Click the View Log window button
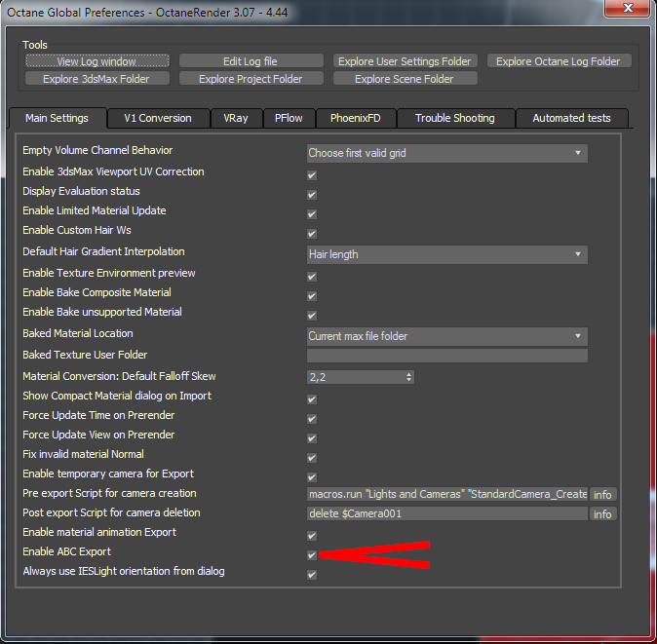 click(97, 61)
